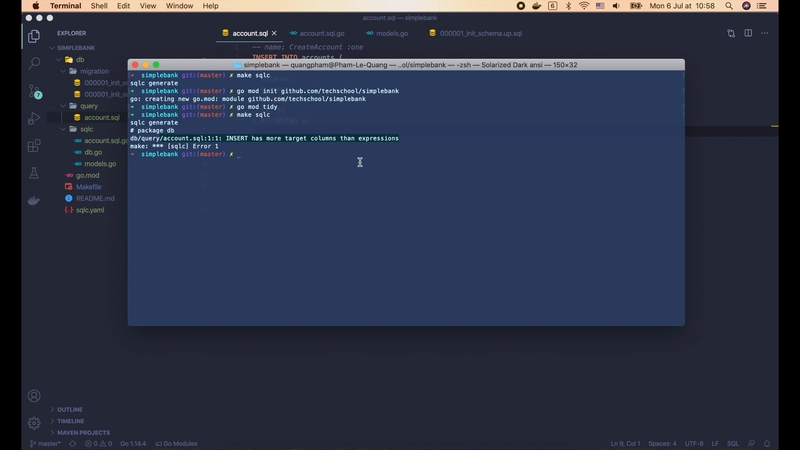Collapse the sqlc folder in explorer
Image resolution: width=800 pixels, height=450 pixels.
[x=86, y=129]
